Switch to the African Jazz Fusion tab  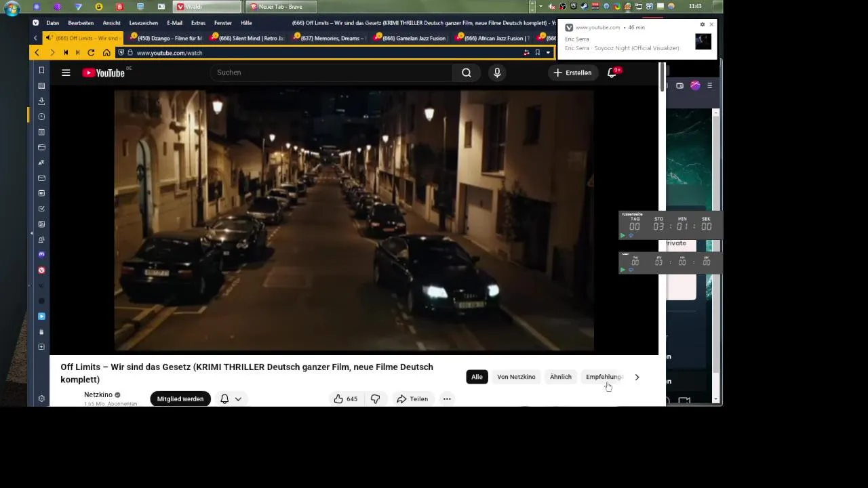point(492,38)
